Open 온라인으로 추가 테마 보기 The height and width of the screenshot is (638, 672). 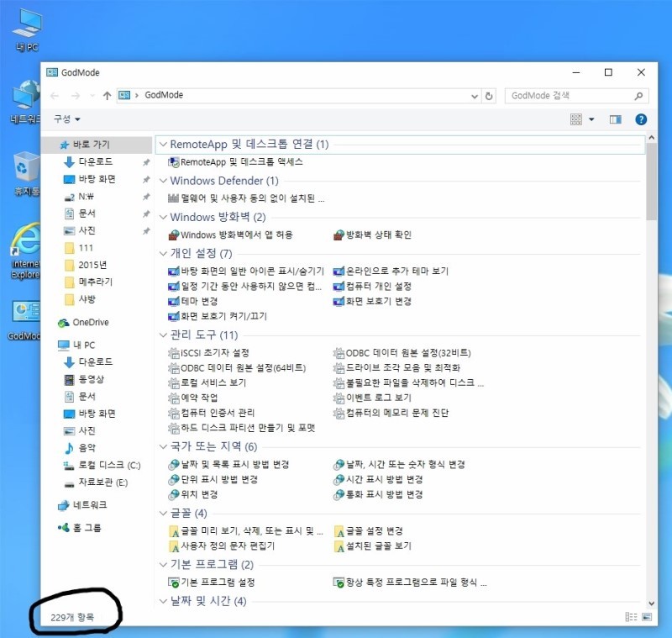(x=391, y=271)
